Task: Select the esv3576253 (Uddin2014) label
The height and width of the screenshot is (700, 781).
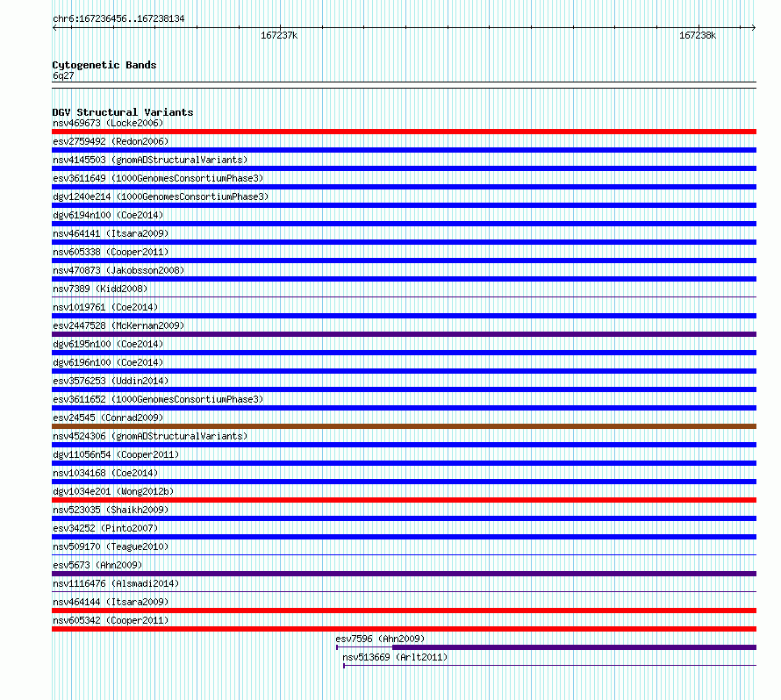Action: (x=111, y=381)
